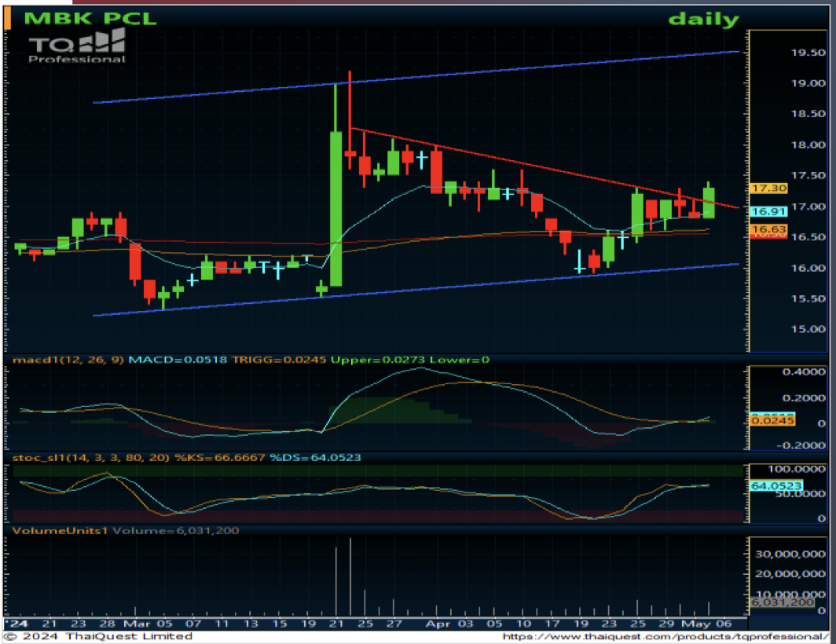Click the 18.50 price axis label

click(808, 114)
